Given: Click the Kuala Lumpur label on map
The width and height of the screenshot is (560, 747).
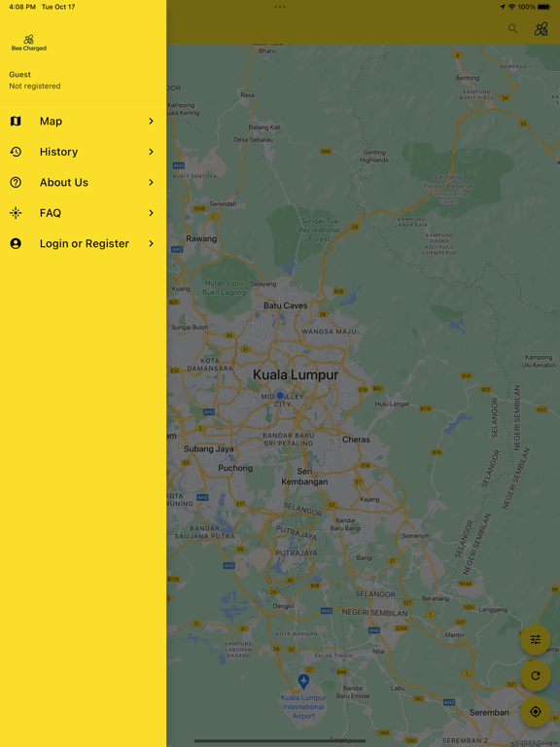Looking at the screenshot, I should [x=296, y=374].
